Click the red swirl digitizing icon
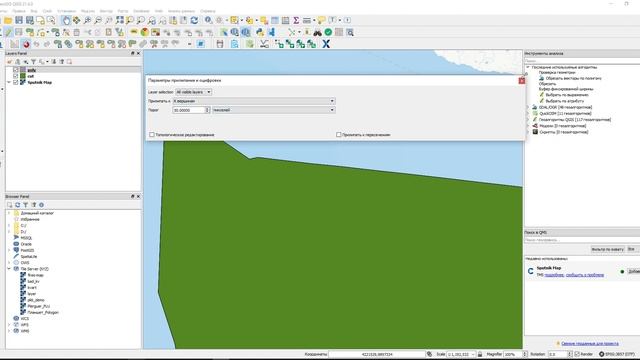The width and height of the screenshot is (640, 360). (x=26, y=44)
